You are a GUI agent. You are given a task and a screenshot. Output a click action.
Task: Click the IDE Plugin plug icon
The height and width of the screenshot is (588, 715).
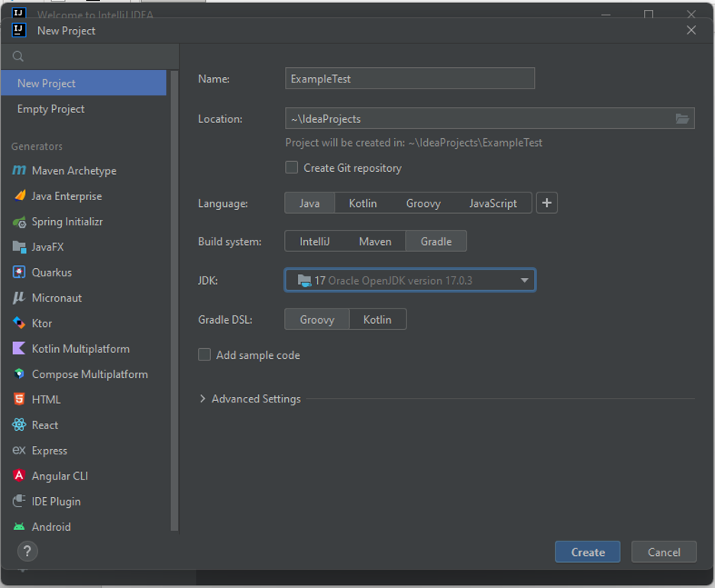click(x=19, y=501)
